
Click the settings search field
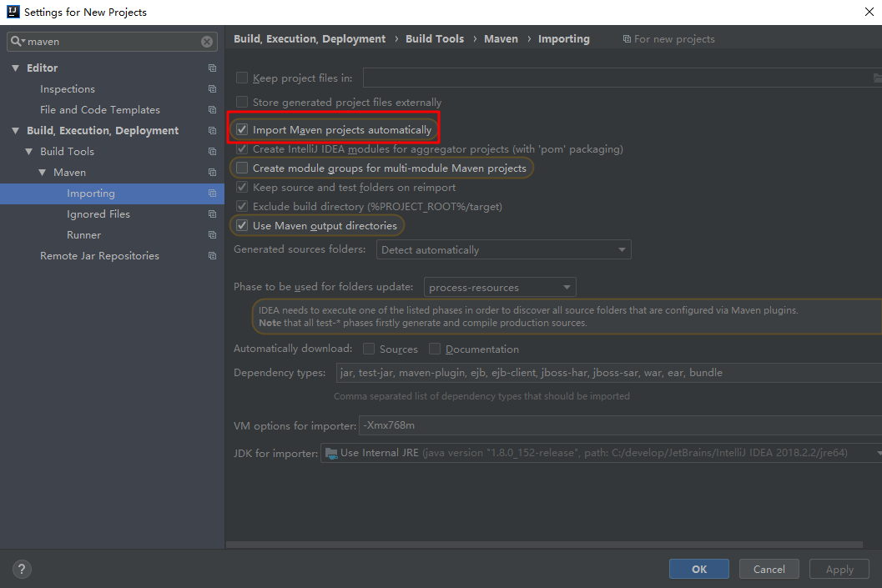(112, 42)
